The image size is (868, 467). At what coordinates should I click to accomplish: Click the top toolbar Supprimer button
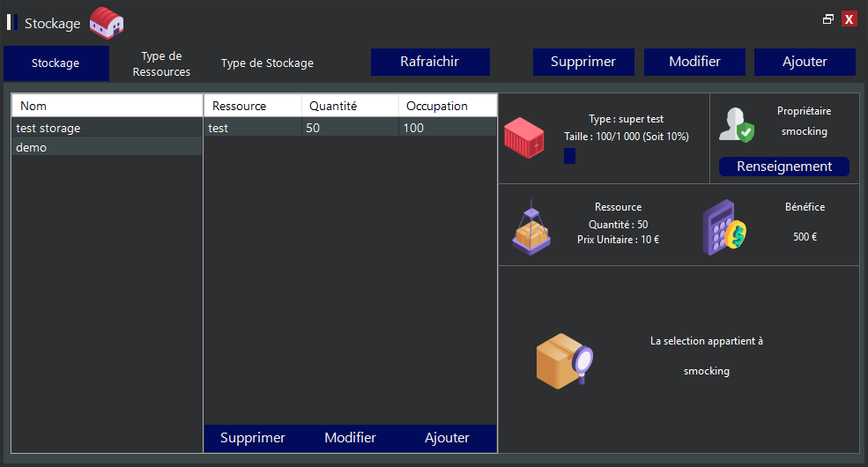click(x=583, y=62)
